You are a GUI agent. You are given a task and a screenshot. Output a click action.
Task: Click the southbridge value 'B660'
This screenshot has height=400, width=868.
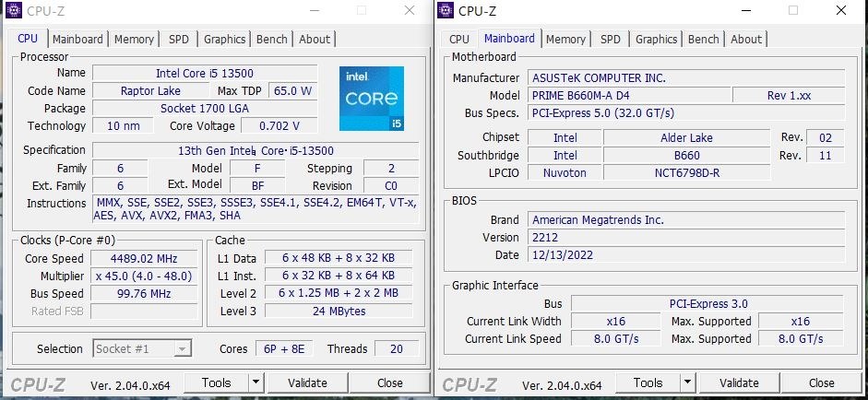[x=686, y=156]
